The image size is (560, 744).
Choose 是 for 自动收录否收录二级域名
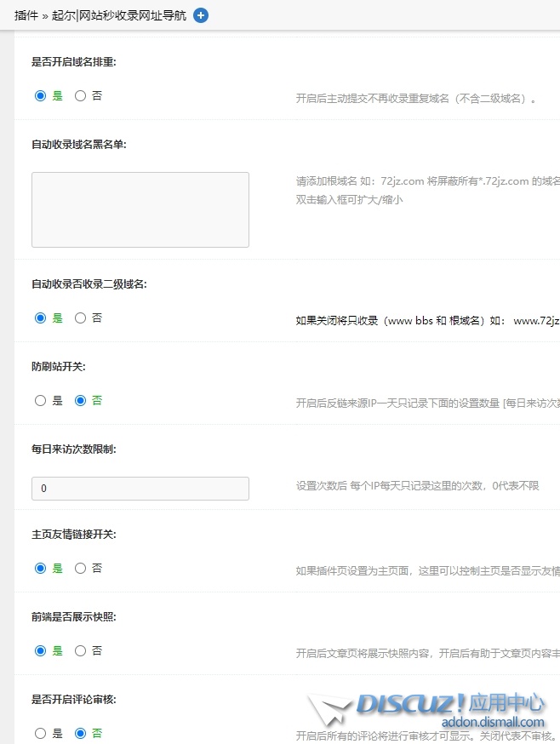click(x=40, y=318)
